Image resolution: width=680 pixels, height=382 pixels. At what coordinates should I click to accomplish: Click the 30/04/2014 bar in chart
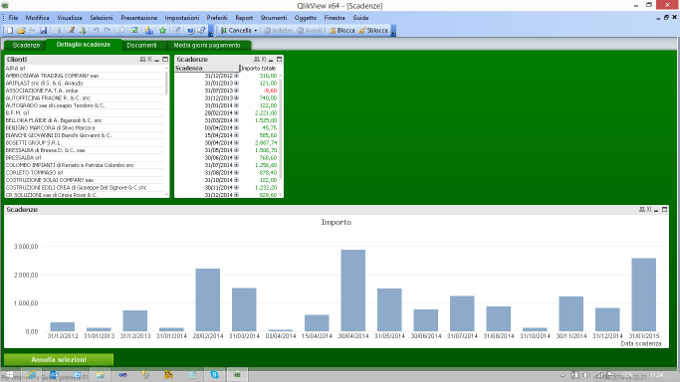point(353,291)
